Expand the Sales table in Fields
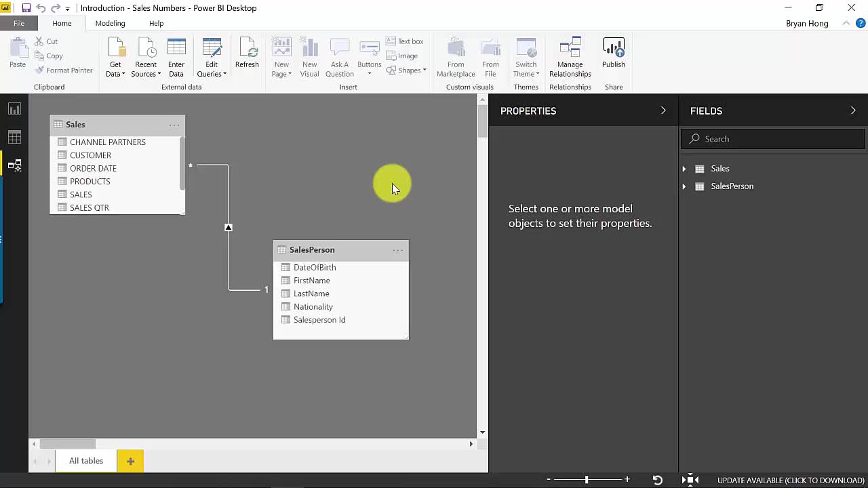Viewport: 868px width, 488px height. (684, 169)
